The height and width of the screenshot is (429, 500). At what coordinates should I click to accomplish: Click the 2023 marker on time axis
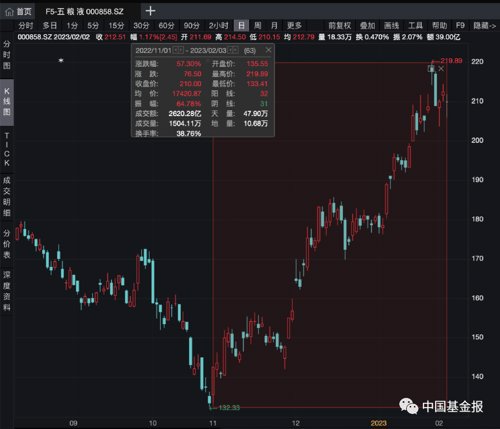tap(379, 423)
